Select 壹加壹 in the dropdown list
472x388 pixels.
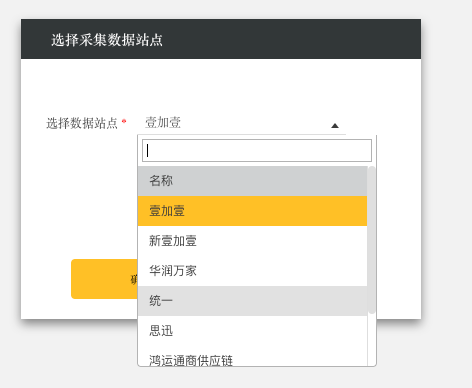[x=252, y=211]
